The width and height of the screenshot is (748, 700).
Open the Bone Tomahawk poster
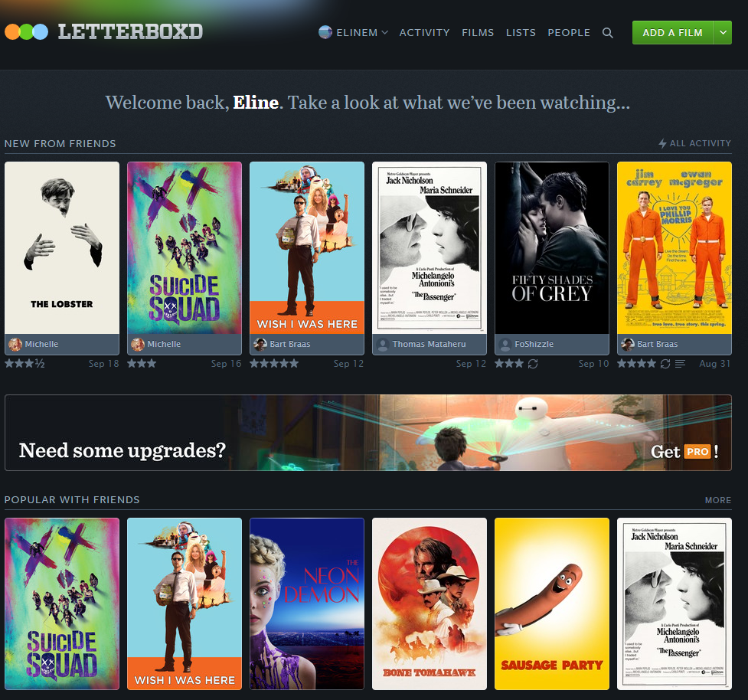pyautogui.click(x=430, y=604)
